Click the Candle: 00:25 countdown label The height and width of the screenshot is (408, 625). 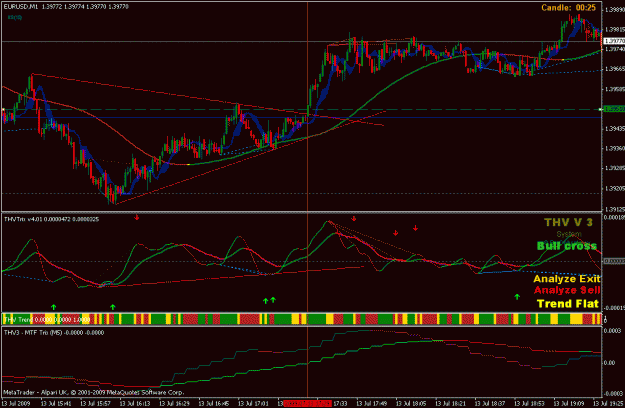[568, 8]
